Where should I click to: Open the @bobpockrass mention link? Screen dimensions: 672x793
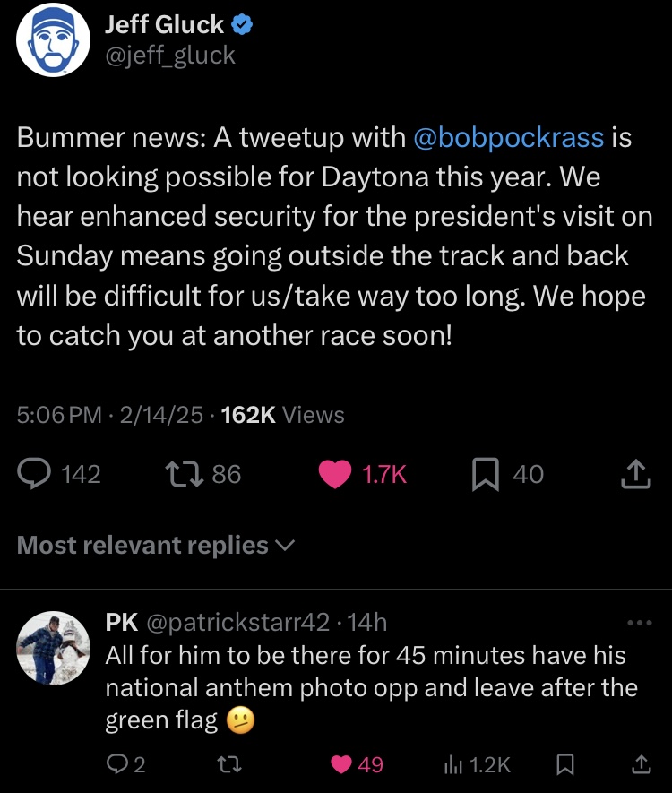point(509,137)
